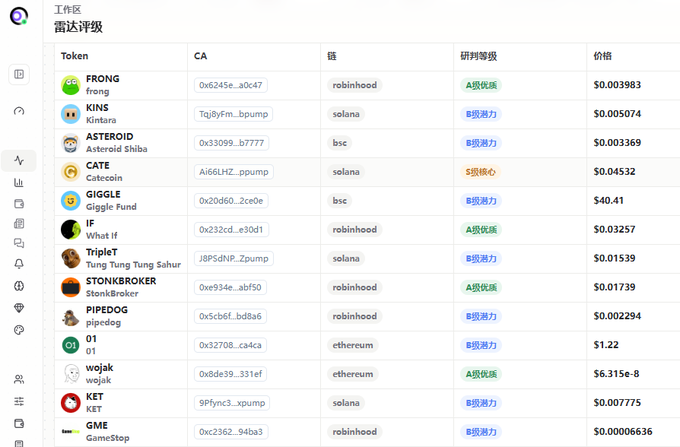This screenshot has width=680, height=447.
Task: Open the Tung Tung Tung Sahur token name
Action: click(x=133, y=264)
